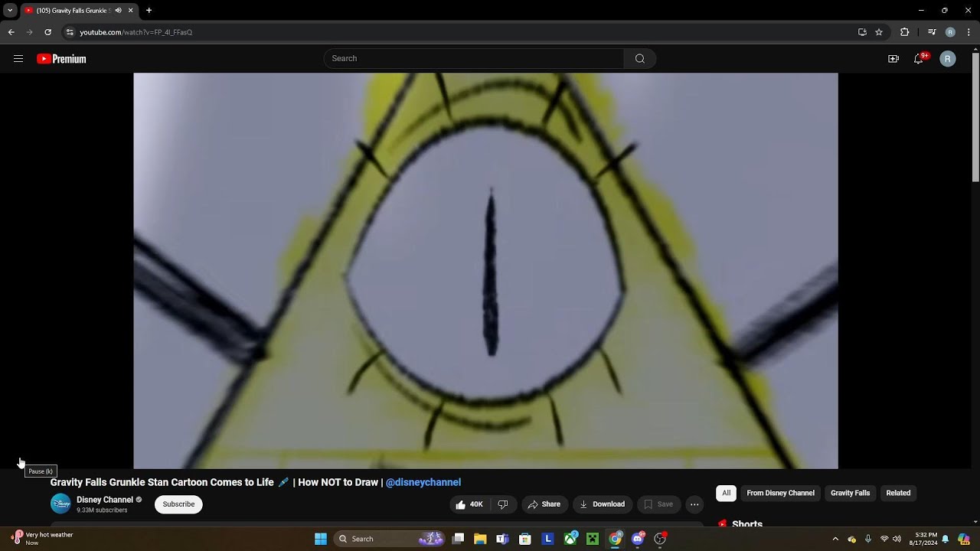Click the address bar URL text
The image size is (980, 551).
click(x=136, y=32)
